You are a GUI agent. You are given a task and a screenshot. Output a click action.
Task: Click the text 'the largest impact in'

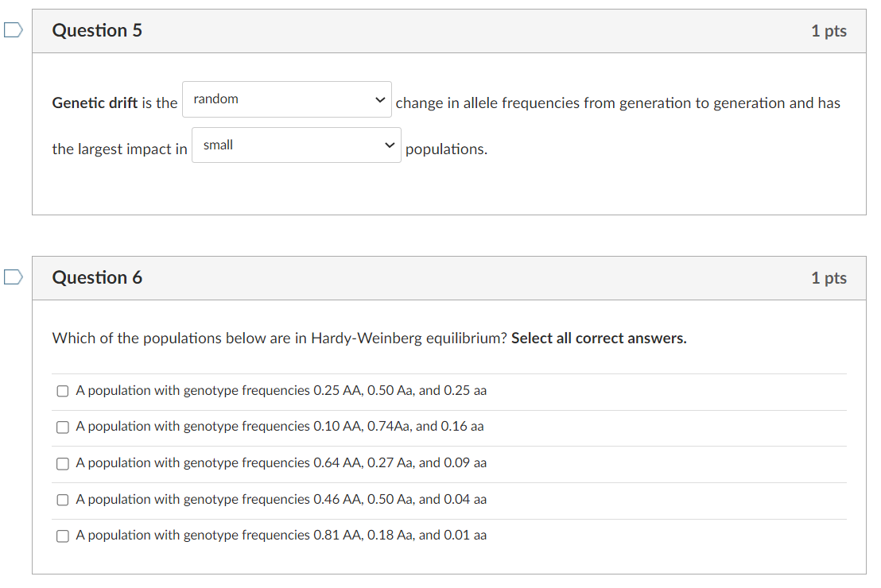pos(119,149)
